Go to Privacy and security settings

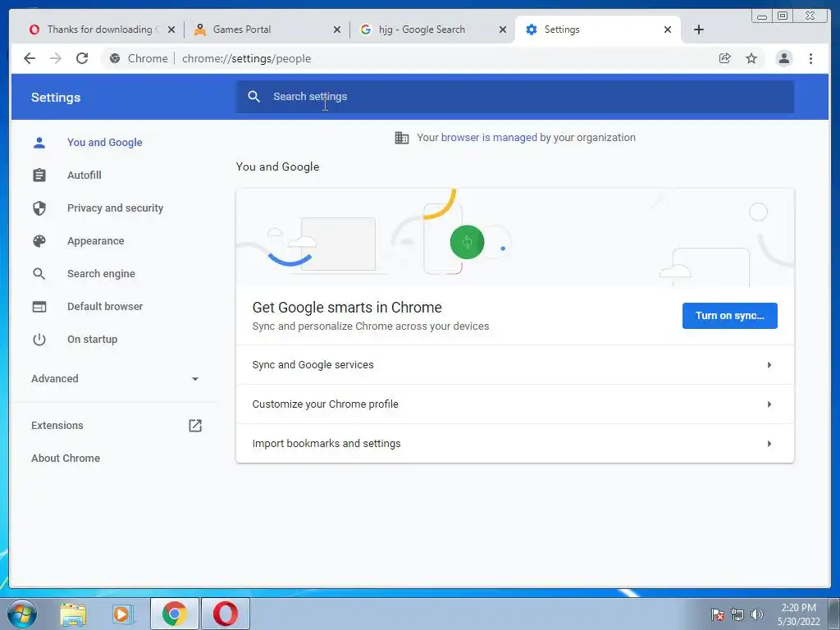[x=115, y=208]
